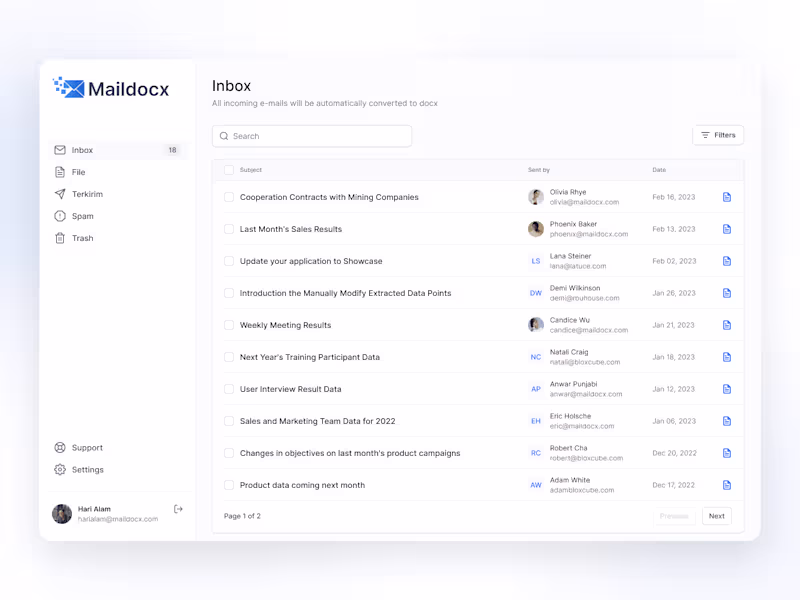The height and width of the screenshot is (600, 800).
Task: Check the select-all box in the Subject header
Action: 229,170
